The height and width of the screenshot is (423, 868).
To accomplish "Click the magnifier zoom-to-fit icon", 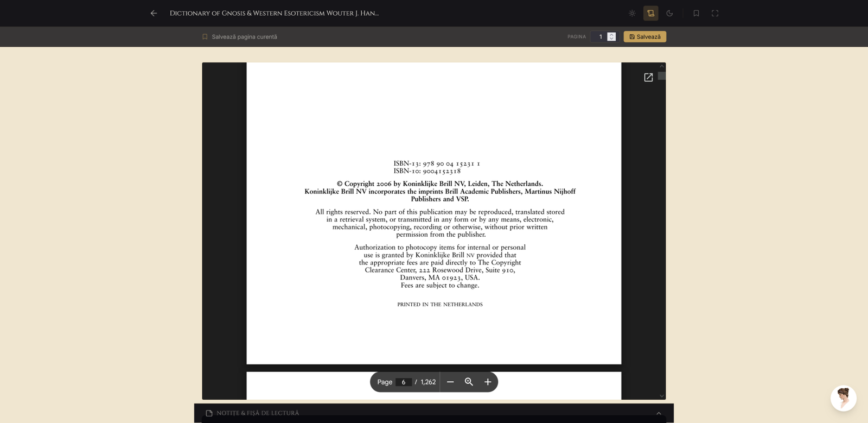I will tap(469, 382).
